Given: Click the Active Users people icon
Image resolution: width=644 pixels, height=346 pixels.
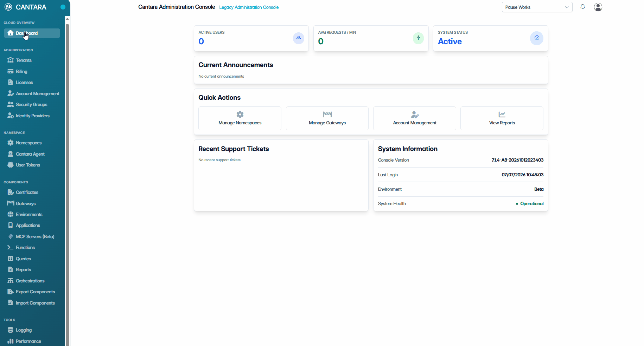Looking at the screenshot, I should point(299,38).
